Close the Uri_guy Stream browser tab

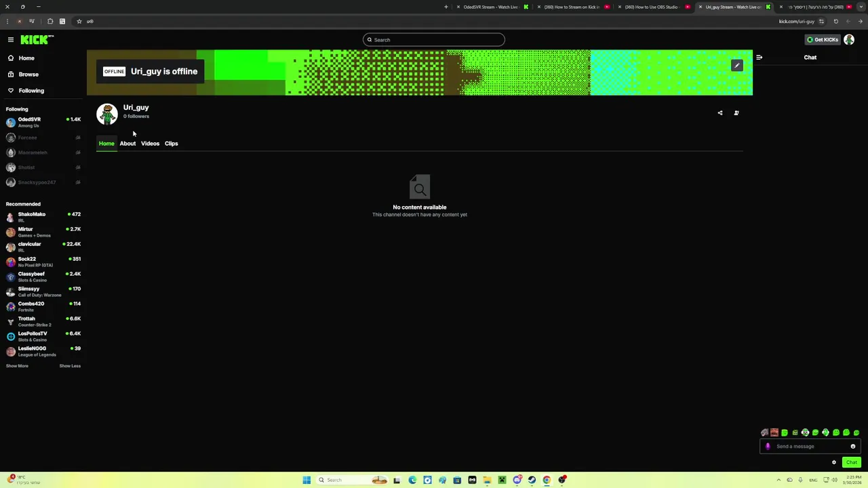(701, 7)
